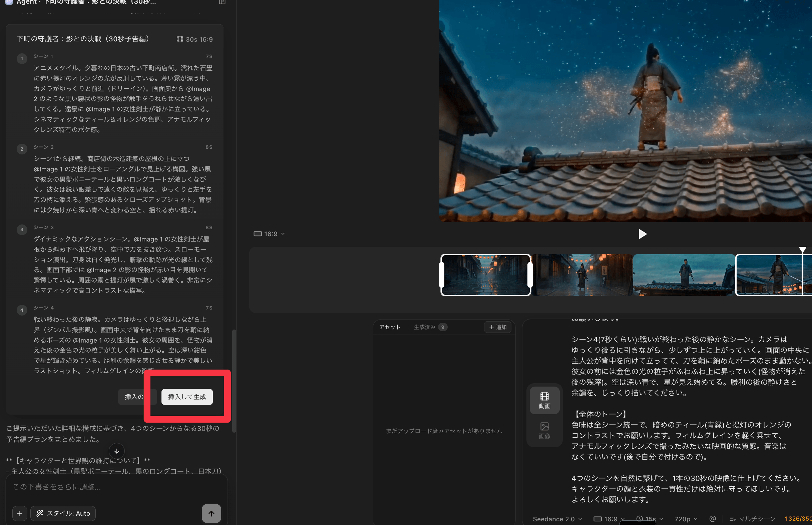Select the 画像 image mode icon
The width and height of the screenshot is (812, 525).
544,430
